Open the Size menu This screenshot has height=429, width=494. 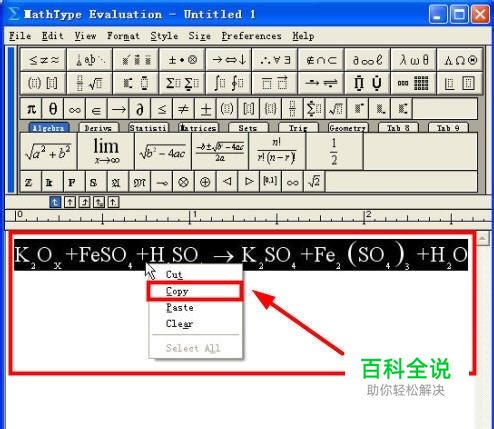tap(199, 36)
